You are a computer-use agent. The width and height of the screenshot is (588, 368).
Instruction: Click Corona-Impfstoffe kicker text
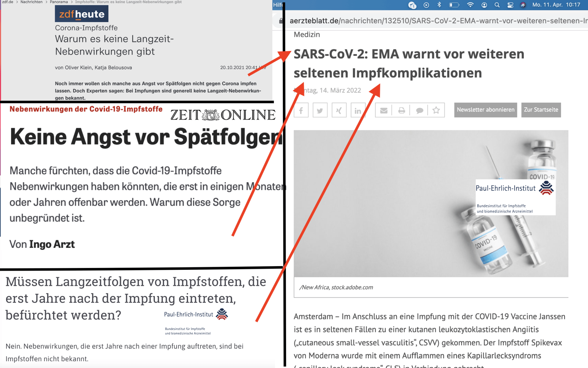(86, 28)
